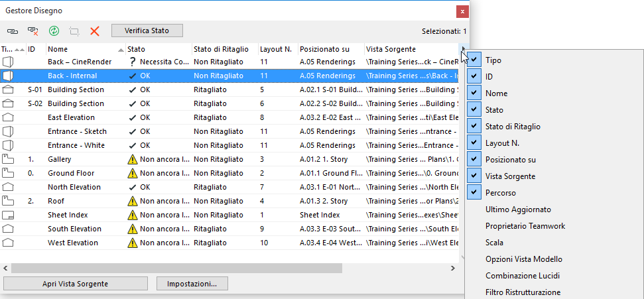Uncheck the Nome column checkbox

pos(474,93)
